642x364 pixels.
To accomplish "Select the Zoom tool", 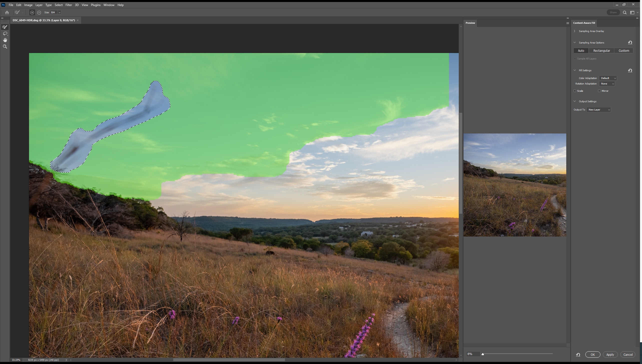I will pos(5,46).
